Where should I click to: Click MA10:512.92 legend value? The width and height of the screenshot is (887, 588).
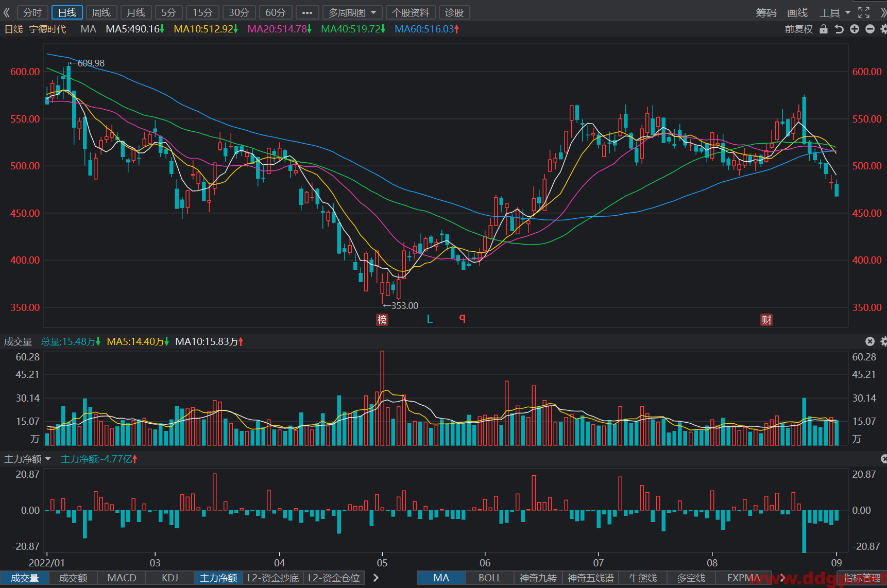(x=206, y=29)
